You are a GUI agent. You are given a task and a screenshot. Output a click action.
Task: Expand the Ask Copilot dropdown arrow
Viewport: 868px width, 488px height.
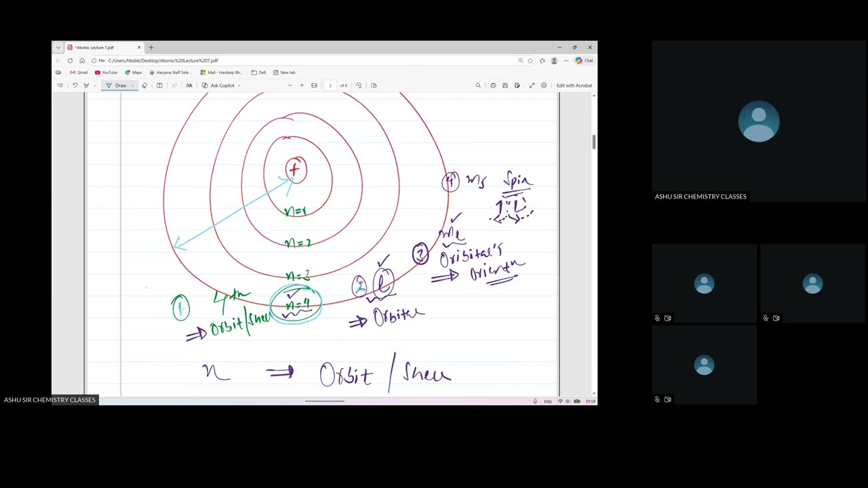point(239,85)
